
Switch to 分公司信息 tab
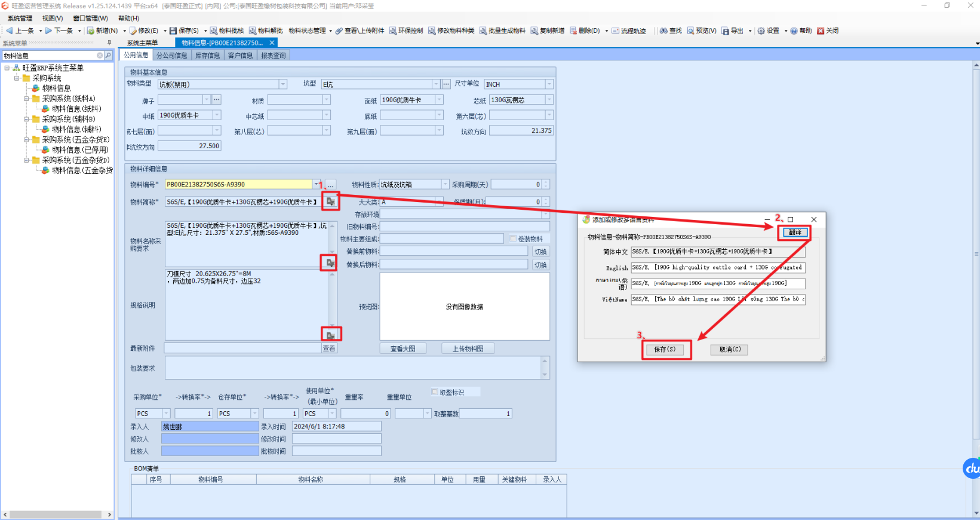172,56
